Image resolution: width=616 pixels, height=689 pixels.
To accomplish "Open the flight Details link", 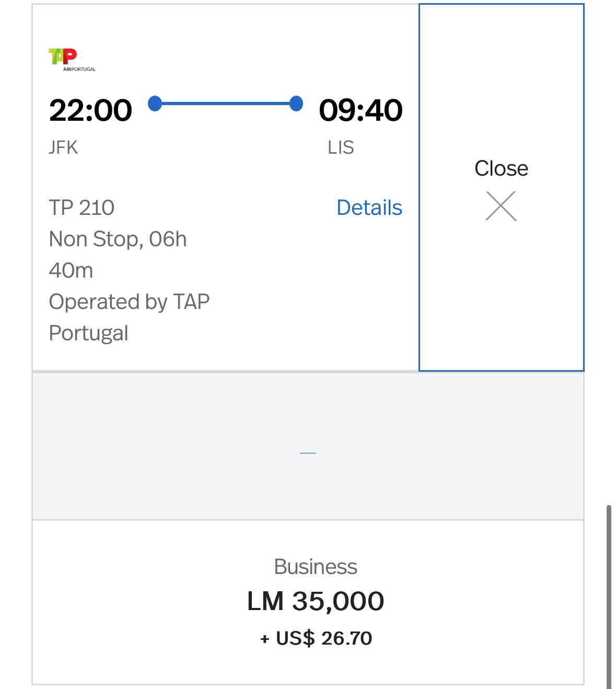I will click(369, 208).
